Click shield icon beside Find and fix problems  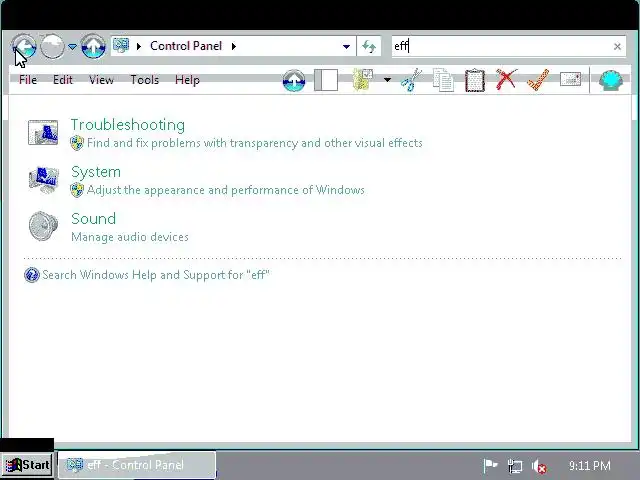click(x=77, y=143)
